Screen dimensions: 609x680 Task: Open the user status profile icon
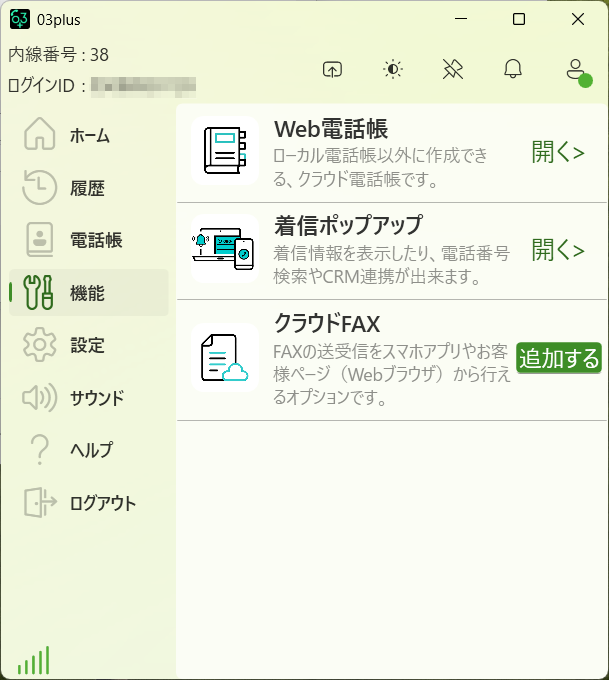point(575,70)
